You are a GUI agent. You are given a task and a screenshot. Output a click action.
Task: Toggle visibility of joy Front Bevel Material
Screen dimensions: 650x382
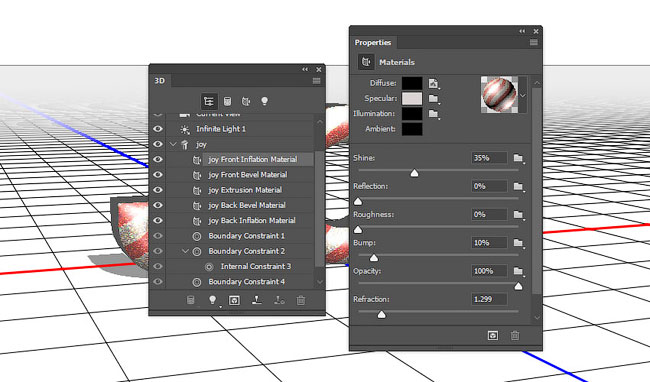point(158,175)
